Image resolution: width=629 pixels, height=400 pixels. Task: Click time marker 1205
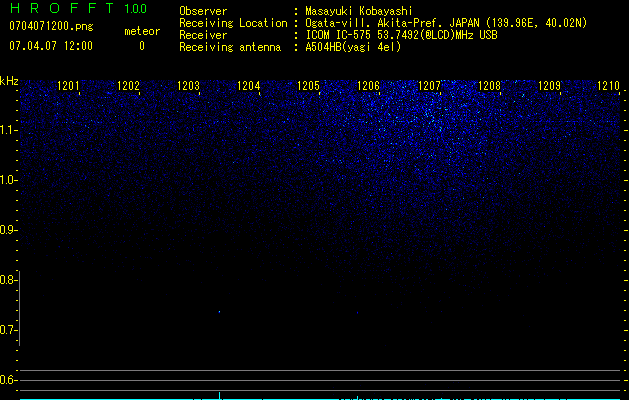[x=308, y=86]
